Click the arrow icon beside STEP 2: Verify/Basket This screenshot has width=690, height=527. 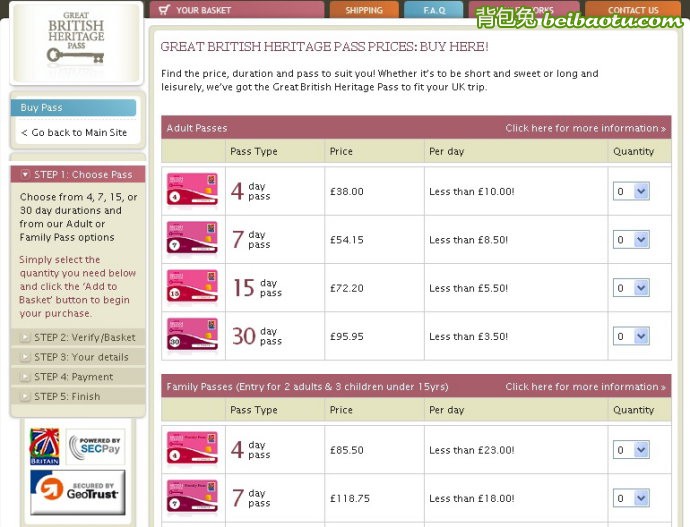click(x=25, y=338)
